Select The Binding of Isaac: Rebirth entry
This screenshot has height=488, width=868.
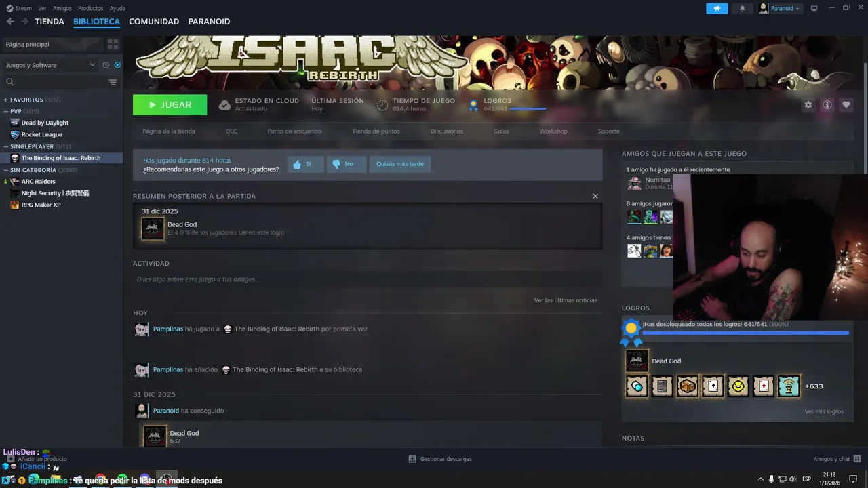[61, 158]
